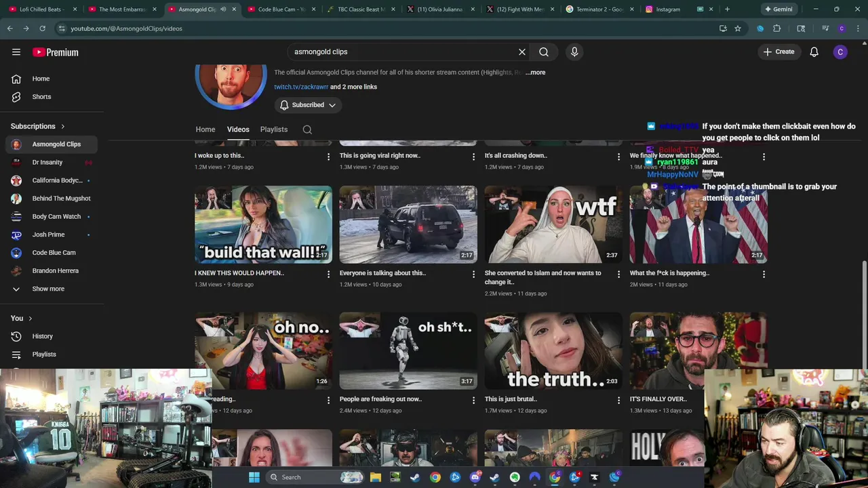This screenshot has height=488, width=868.
Task: Open Brandon Herrera subscription channel
Action: pyautogui.click(x=51, y=270)
